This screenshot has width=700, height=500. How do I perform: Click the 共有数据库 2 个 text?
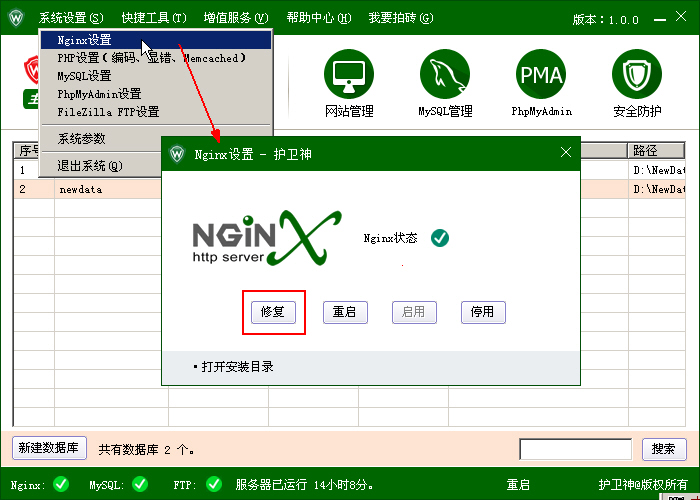[x=146, y=450]
